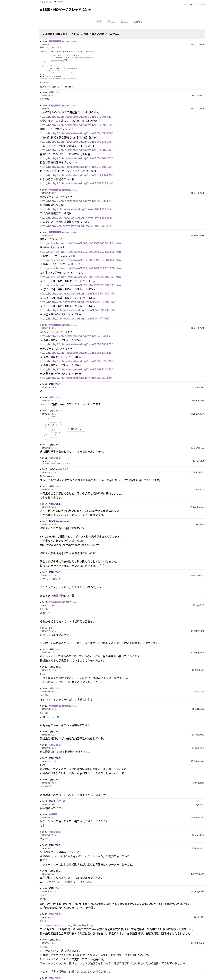Follow the >>20 anchor in post 0021
The height and width of the screenshot is (980, 210).
(44, 695)
